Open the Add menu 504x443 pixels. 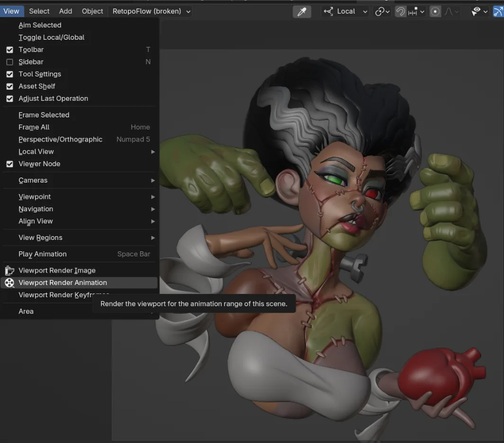click(x=65, y=11)
